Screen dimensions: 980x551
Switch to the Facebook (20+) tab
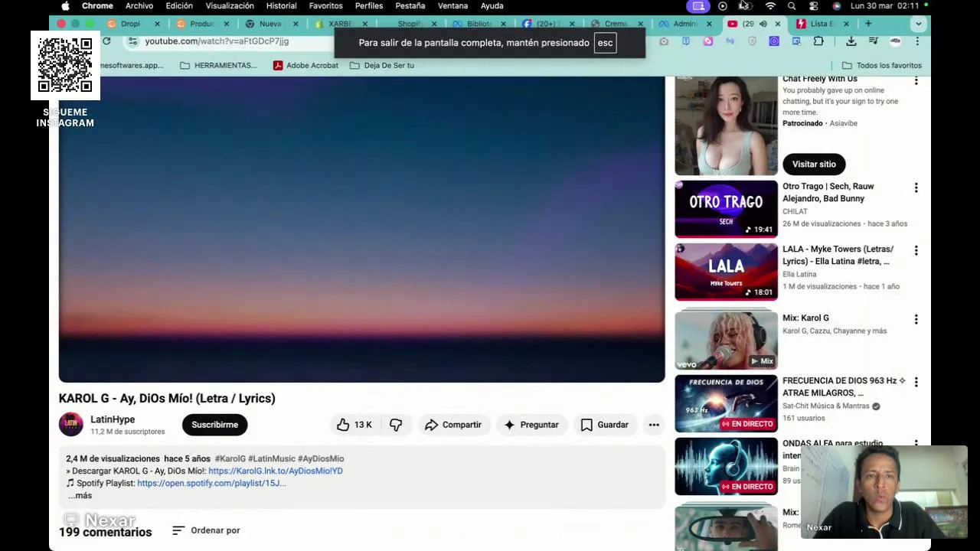(546, 24)
